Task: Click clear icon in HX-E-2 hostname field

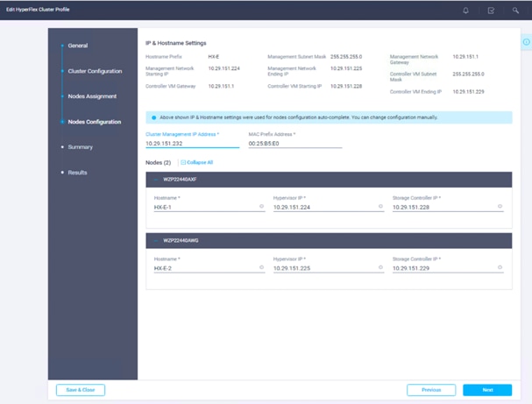Action: click(261, 267)
